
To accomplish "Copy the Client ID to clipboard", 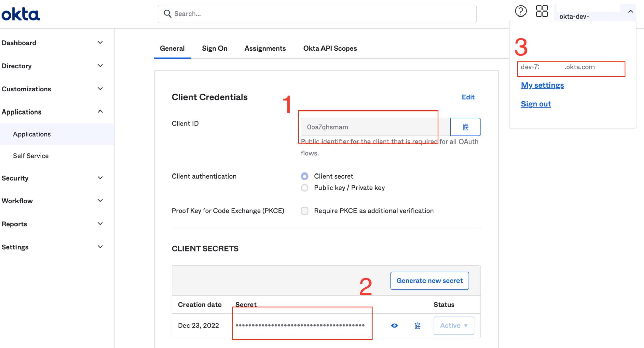I will click(x=465, y=127).
